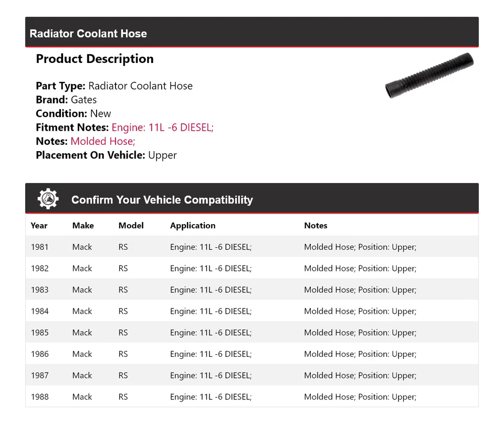
Task: Select the 1984 year cell
Action: [x=39, y=311]
